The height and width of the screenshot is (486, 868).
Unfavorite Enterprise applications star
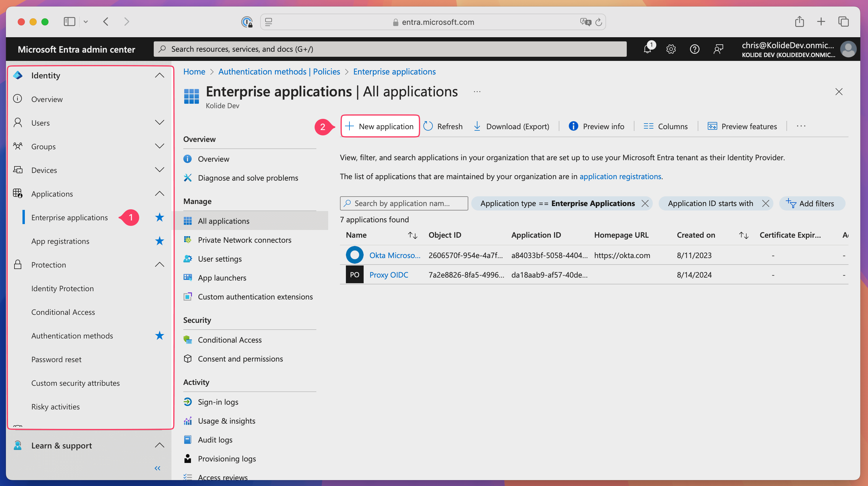(x=159, y=217)
